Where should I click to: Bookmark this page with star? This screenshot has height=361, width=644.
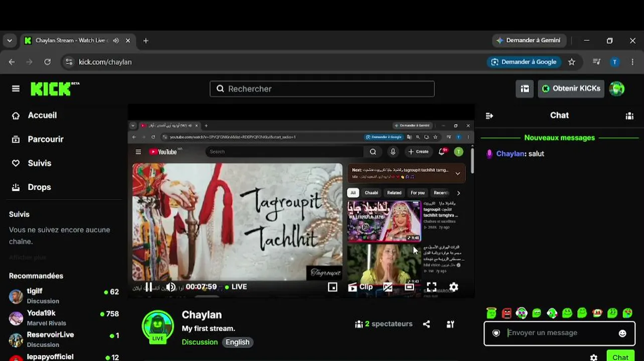[572, 62]
